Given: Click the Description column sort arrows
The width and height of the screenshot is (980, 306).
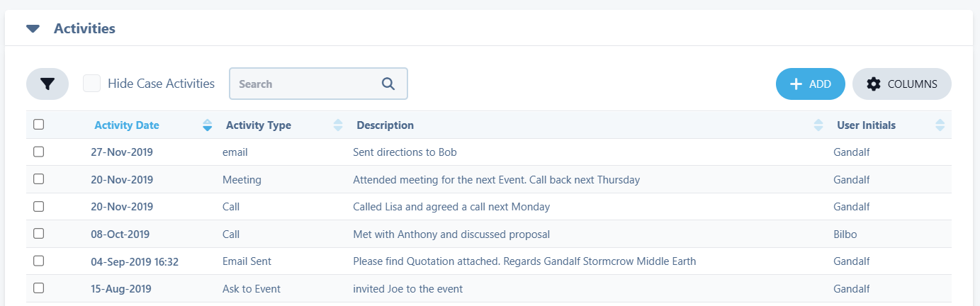Looking at the screenshot, I should (x=818, y=125).
